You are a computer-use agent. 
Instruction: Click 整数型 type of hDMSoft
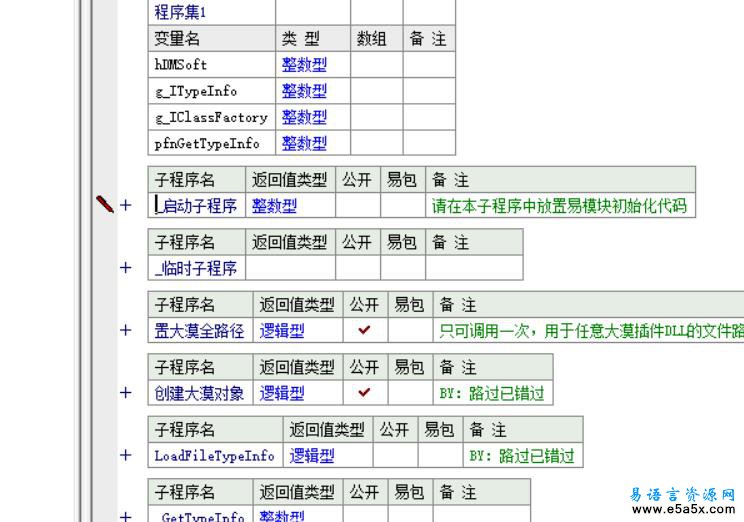(x=304, y=65)
